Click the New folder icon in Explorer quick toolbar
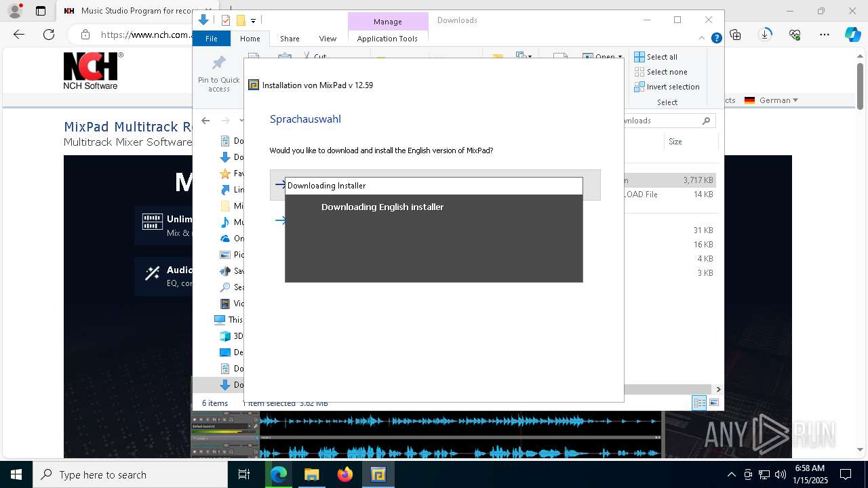 pos(240,20)
